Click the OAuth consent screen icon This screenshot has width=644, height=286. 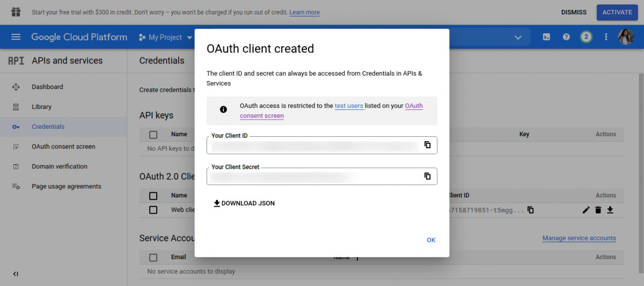coord(16,146)
